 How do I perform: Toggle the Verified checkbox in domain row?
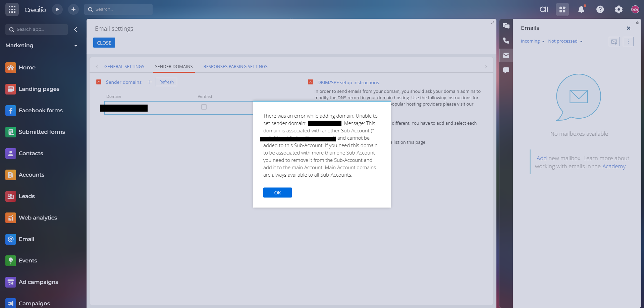(x=204, y=107)
